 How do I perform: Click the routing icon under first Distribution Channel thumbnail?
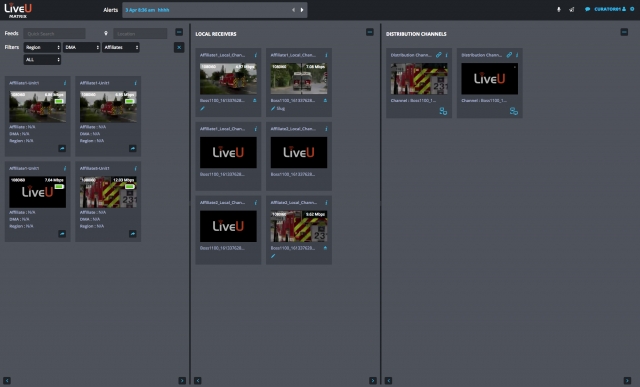(443, 111)
